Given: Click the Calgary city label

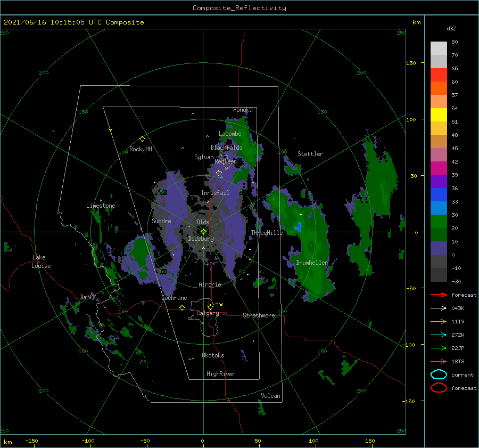Looking at the screenshot, I should tap(208, 313).
